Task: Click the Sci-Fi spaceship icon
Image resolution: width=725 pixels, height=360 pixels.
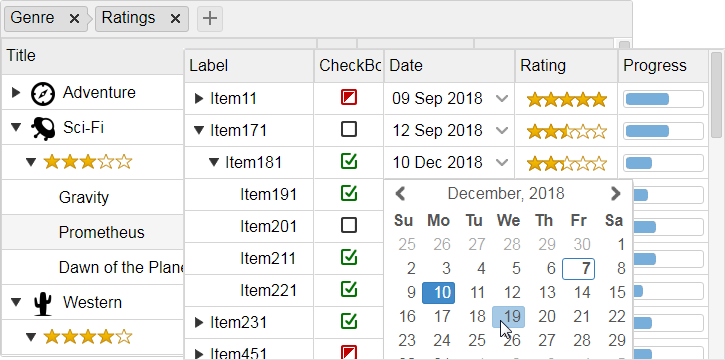Action: tap(43, 128)
